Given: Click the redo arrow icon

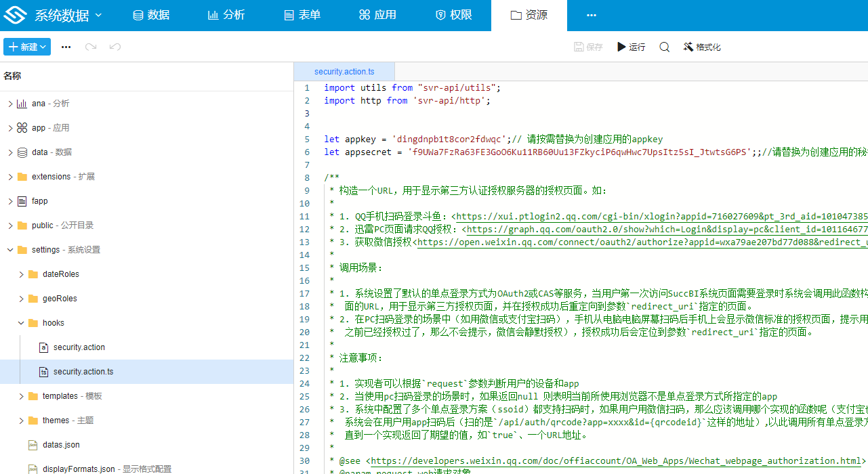Looking at the screenshot, I should [x=91, y=47].
